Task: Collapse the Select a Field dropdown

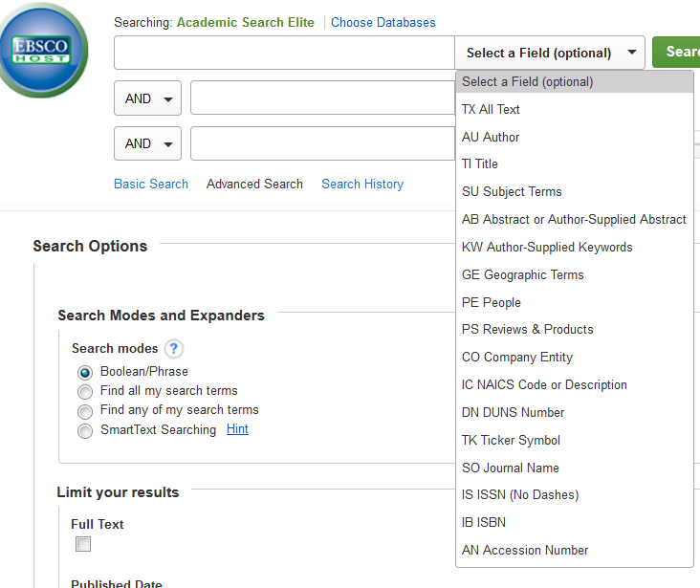Action: coord(551,53)
